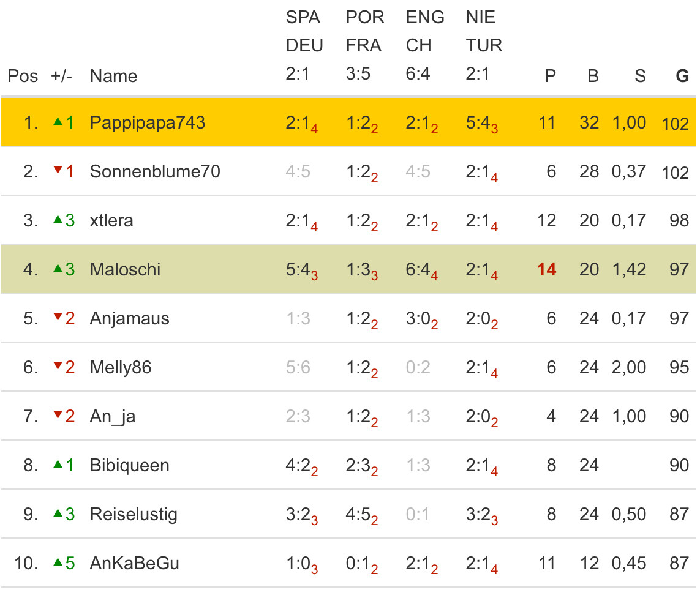The image size is (700, 590).
Task: Click the Name column header
Action: click(x=113, y=77)
